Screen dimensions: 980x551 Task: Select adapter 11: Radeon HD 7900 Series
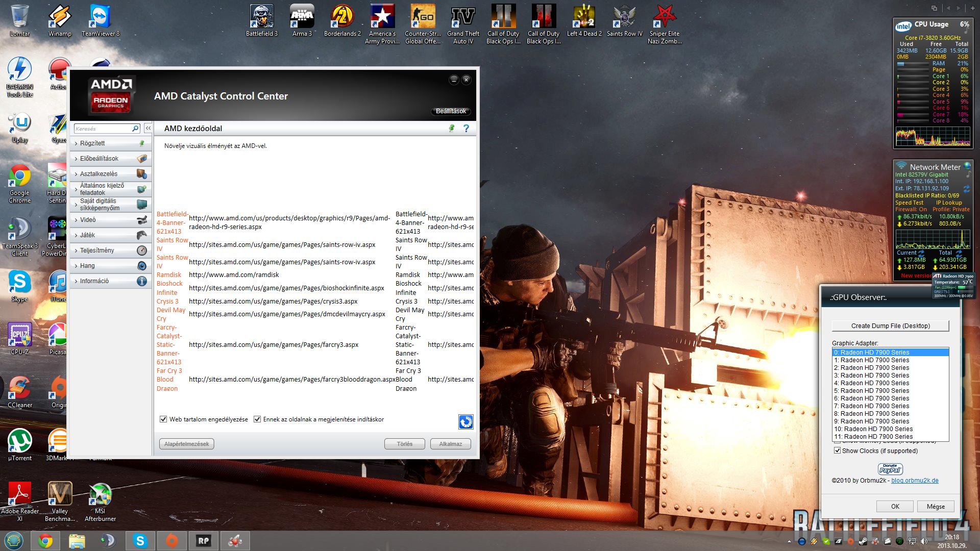coord(890,437)
